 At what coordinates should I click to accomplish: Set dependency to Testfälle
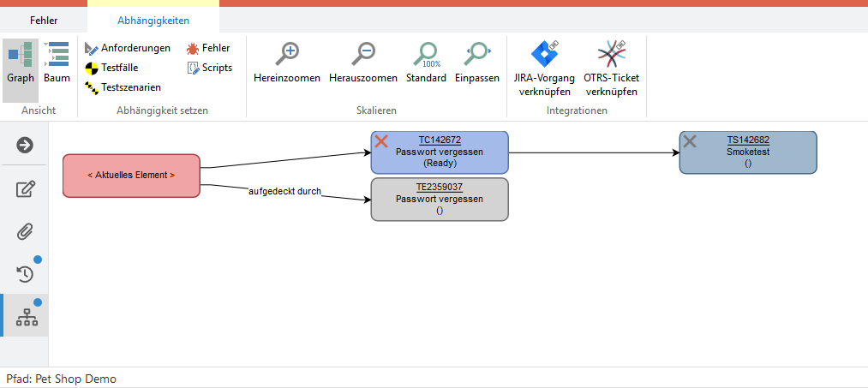111,68
